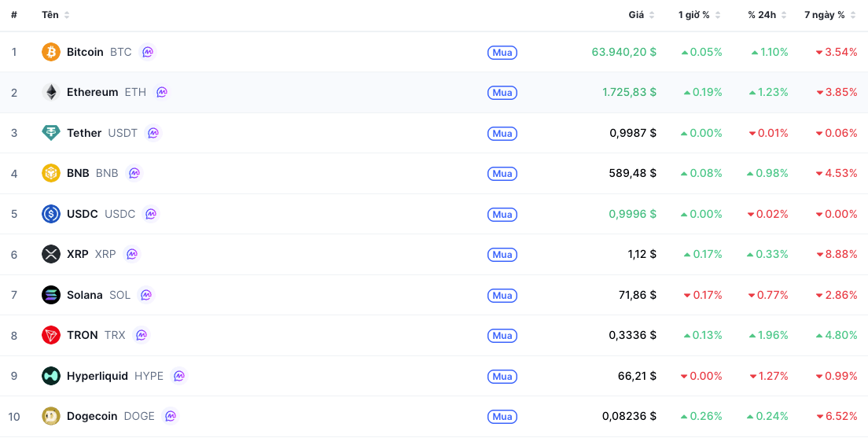Image resolution: width=868 pixels, height=438 pixels.
Task: Open the community chat icon in USDC row
Action: pos(151,214)
